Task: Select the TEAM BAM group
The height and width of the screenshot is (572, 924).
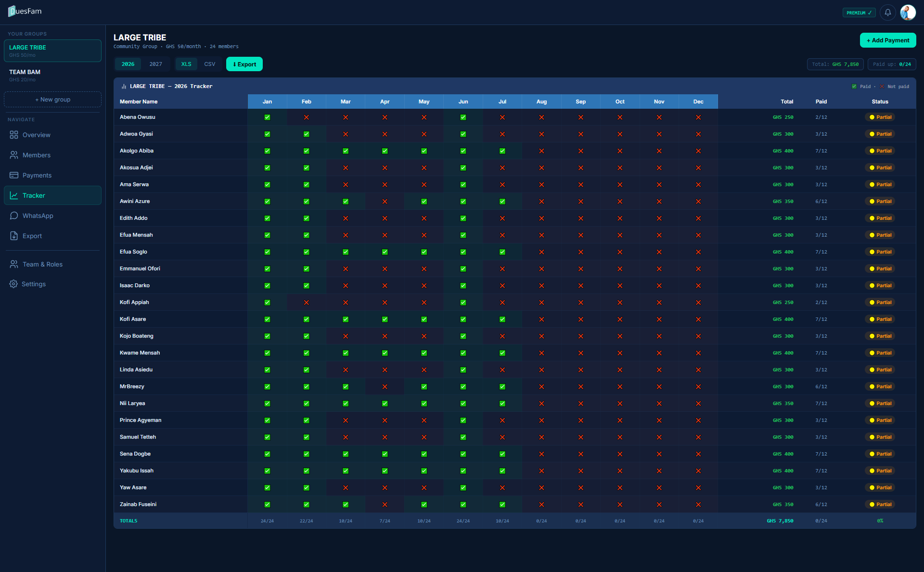Action: coord(53,75)
